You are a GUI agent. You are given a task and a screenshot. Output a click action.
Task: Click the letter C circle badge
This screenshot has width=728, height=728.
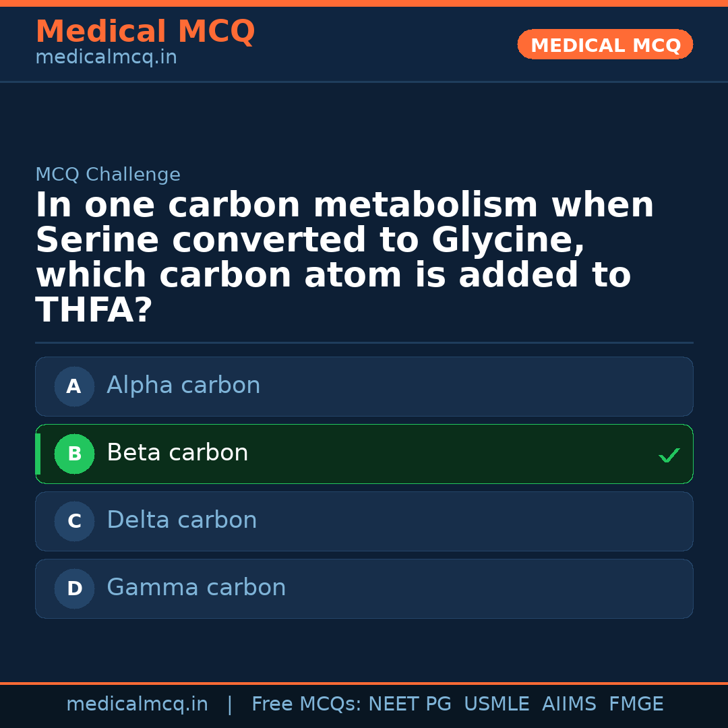[x=74, y=521]
